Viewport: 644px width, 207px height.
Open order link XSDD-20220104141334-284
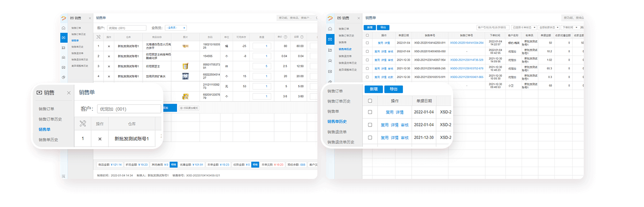(x=466, y=43)
